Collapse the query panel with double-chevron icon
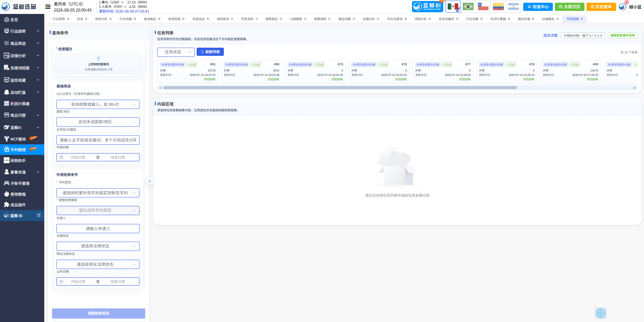The image size is (644, 322). (x=150, y=181)
